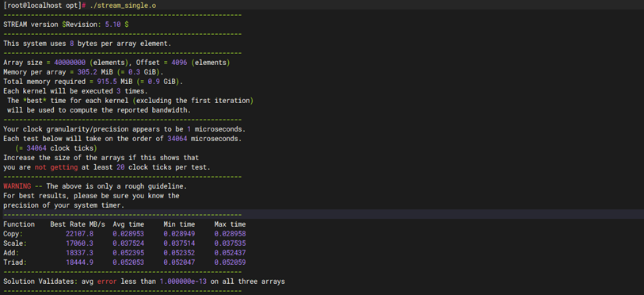Click the Add min time 0.052352

tap(179, 253)
